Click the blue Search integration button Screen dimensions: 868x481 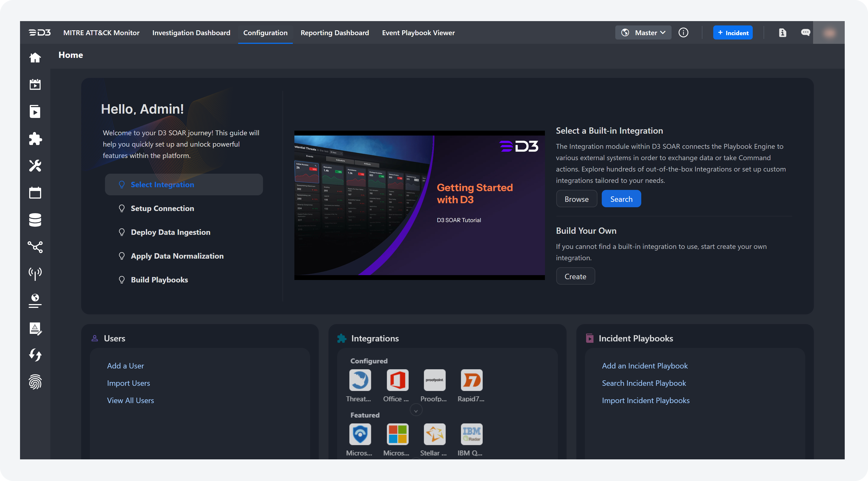tap(621, 199)
